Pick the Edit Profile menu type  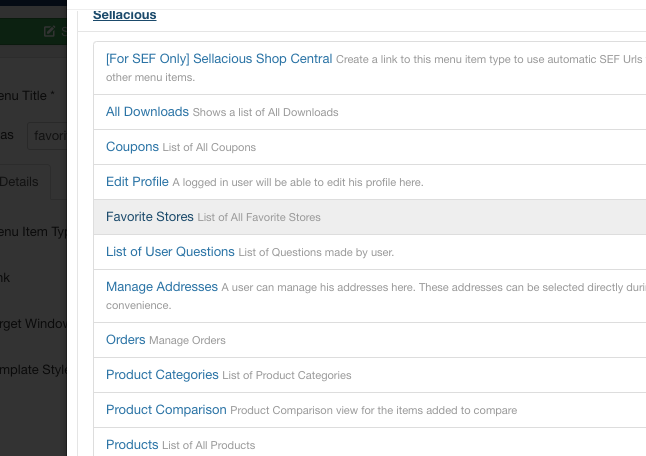137,181
